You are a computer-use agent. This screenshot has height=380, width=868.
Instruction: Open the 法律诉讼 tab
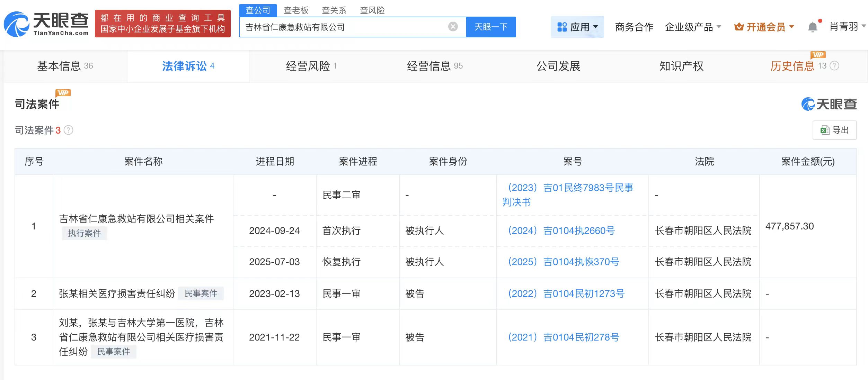point(188,66)
